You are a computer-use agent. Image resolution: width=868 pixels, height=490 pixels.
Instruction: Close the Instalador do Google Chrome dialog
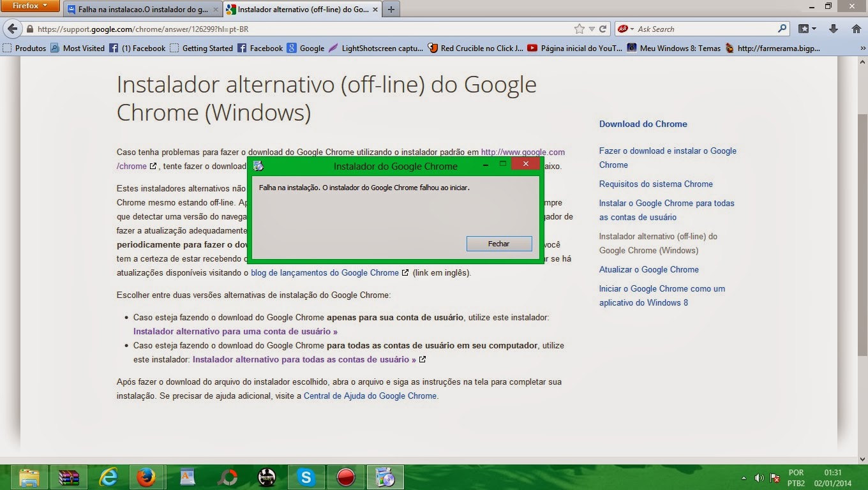pyautogui.click(x=525, y=164)
